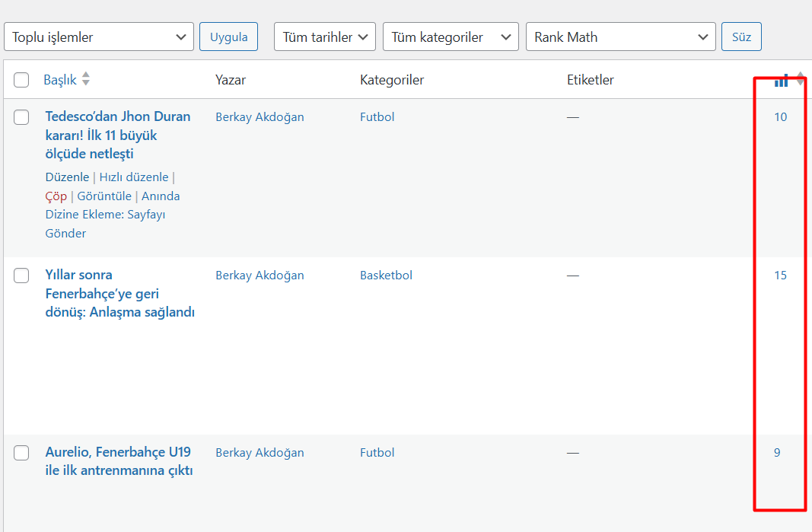Toggle the select-all posts checkbox
Viewport: 812px width, 532px height.
tap(21, 80)
